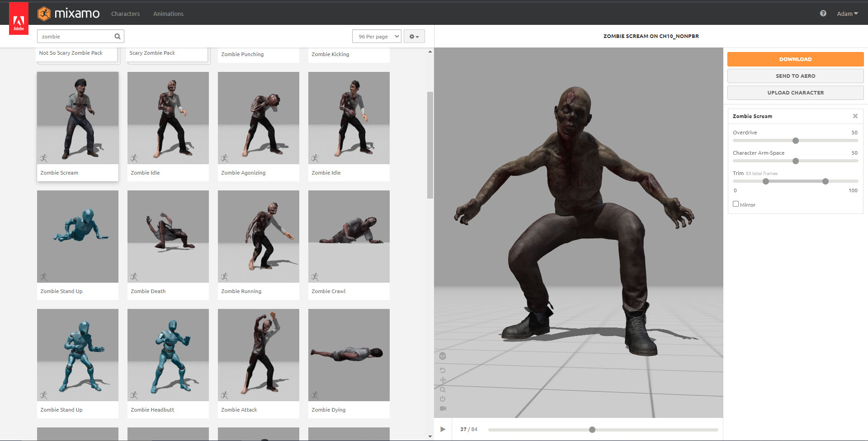Click the orange DOWNLOAD button
The image size is (868, 441).
click(795, 59)
